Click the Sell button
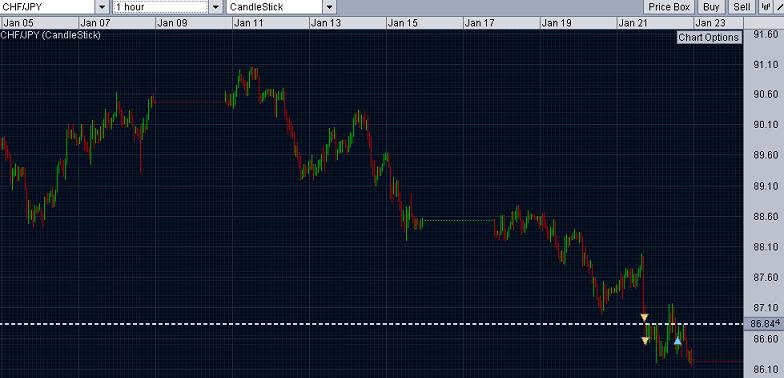784x378 pixels. coord(742,7)
